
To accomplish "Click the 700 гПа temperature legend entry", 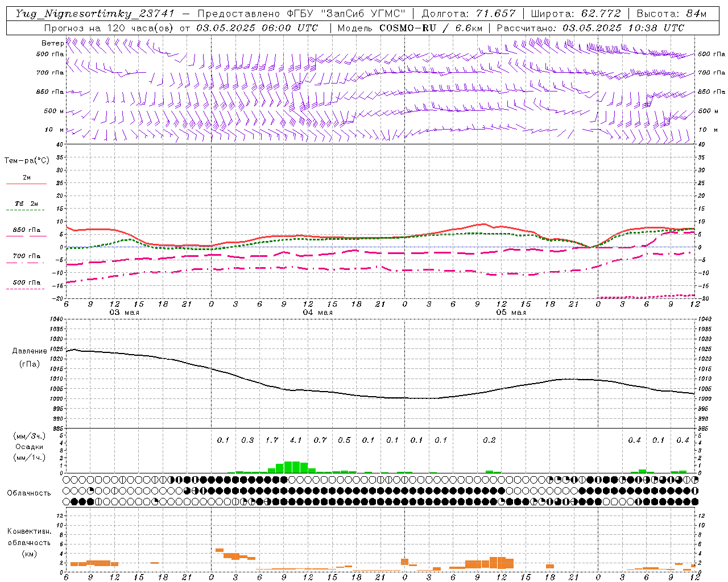I will 26,256.
